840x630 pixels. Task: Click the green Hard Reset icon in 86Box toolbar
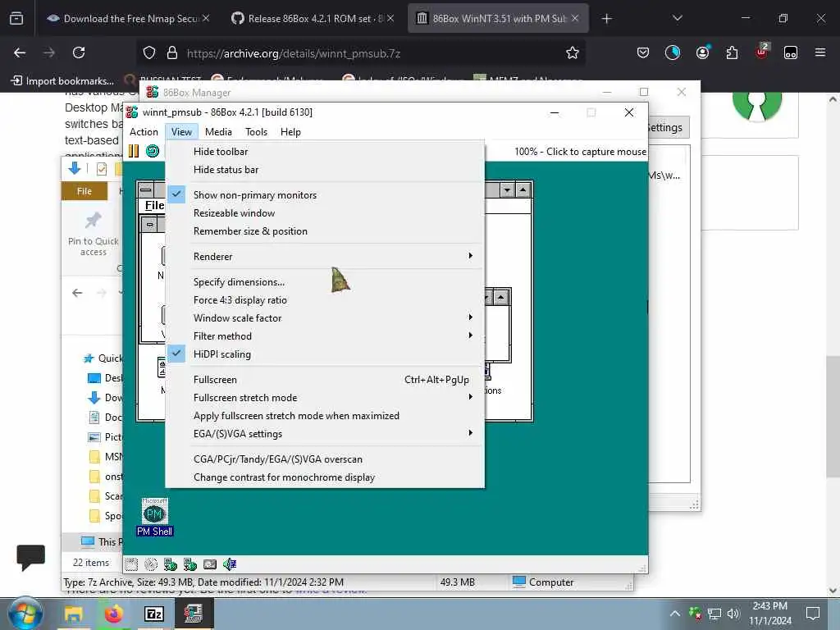click(153, 151)
